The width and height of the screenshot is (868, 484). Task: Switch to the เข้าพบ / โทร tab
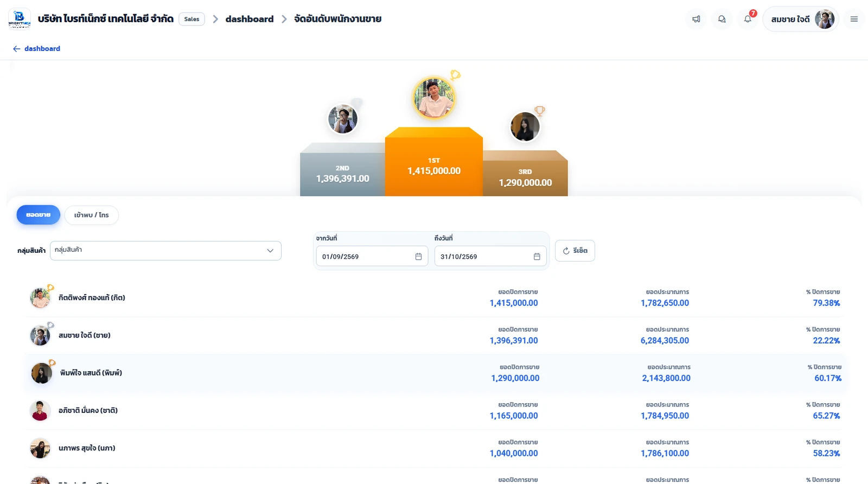[92, 215]
